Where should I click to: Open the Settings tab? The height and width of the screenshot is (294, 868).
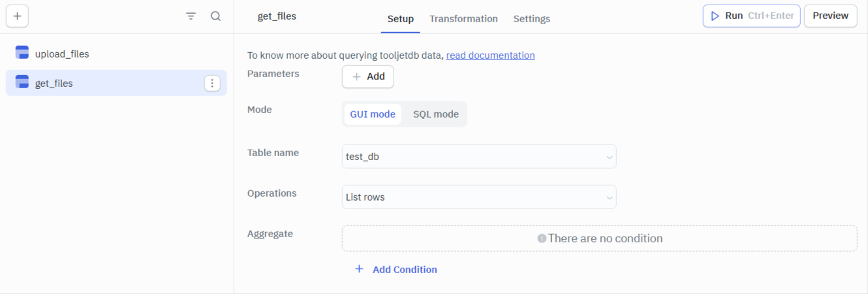click(531, 19)
